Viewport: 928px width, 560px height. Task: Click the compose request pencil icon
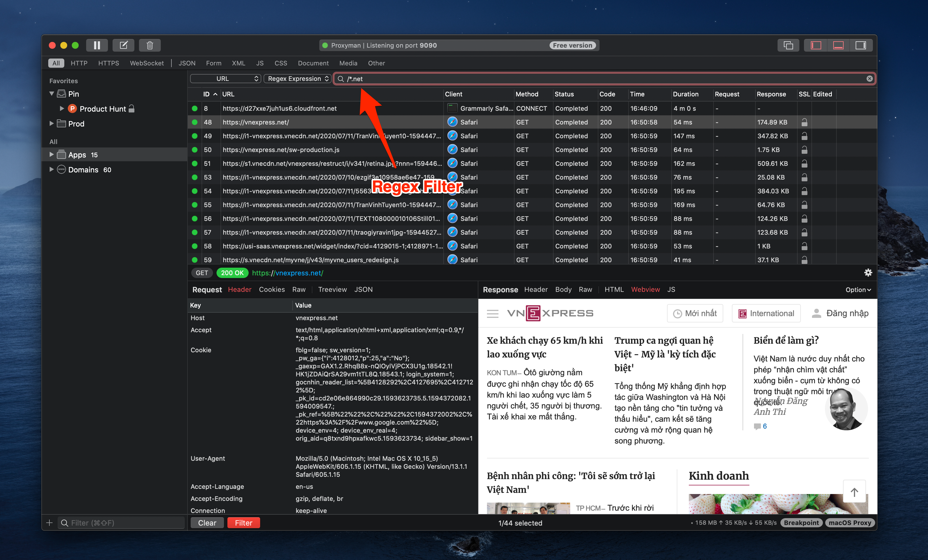tap(123, 45)
